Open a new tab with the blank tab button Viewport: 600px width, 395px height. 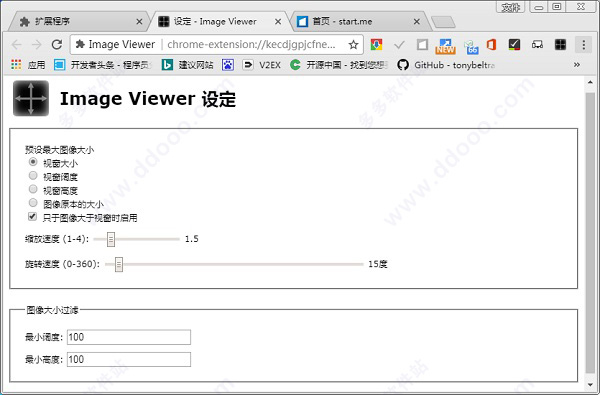(x=443, y=22)
